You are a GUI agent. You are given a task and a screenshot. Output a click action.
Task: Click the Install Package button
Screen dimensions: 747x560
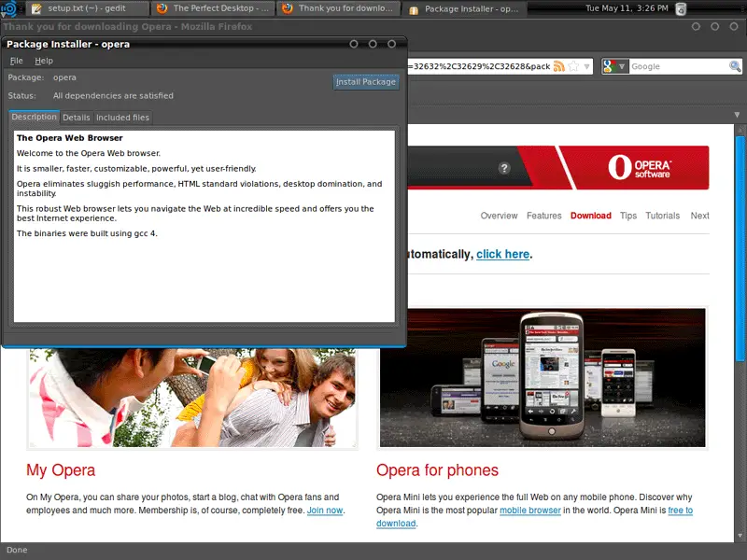pos(366,82)
